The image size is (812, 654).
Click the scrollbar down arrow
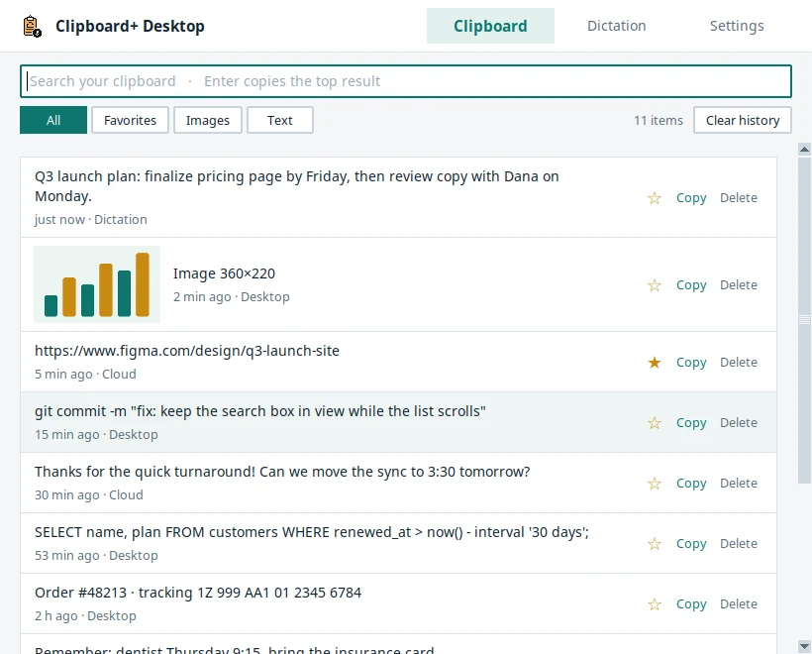point(804,646)
